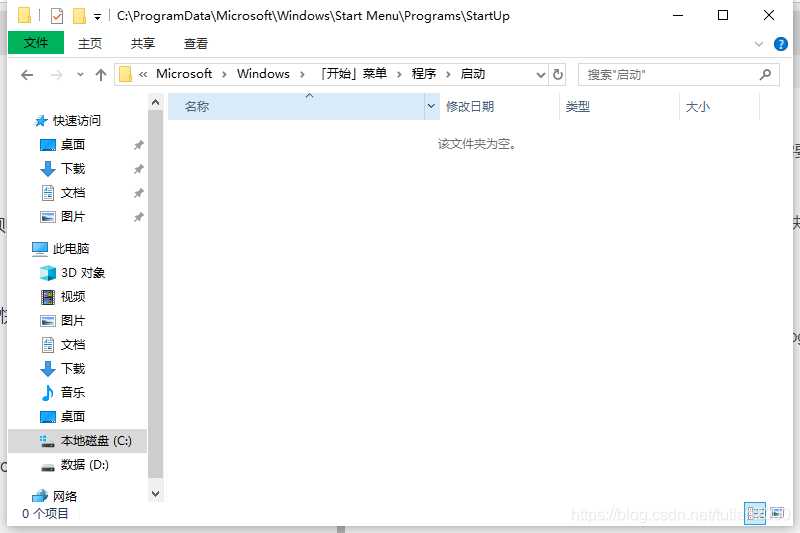The width and height of the screenshot is (800, 533).
Task: Click navigation pane scroll up arrow
Action: 156,102
